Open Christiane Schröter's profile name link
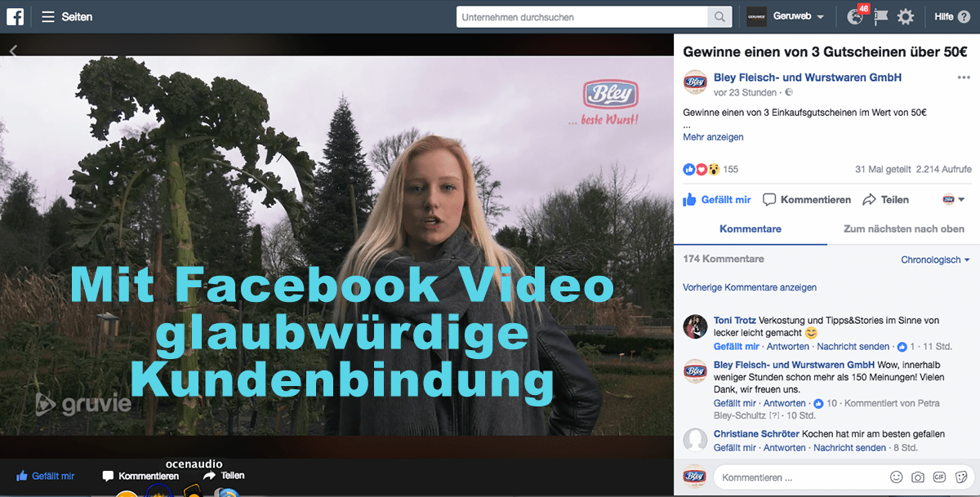This screenshot has width=980, height=497. pyautogui.click(x=756, y=434)
